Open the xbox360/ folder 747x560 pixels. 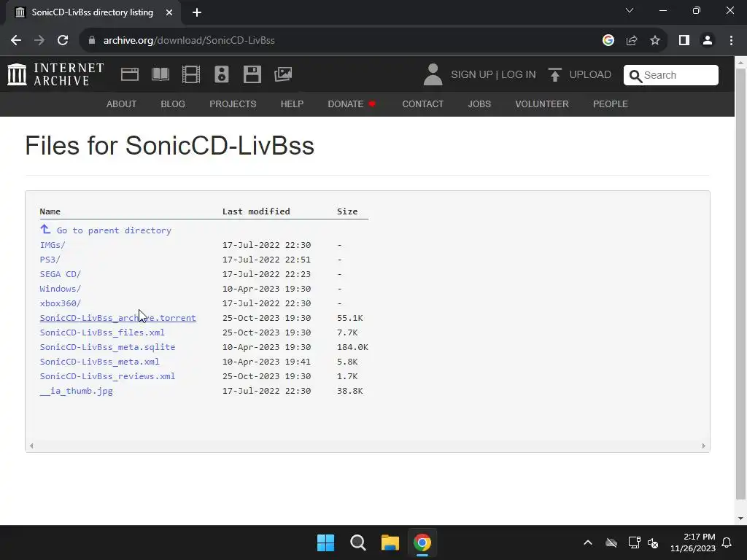[61, 303]
